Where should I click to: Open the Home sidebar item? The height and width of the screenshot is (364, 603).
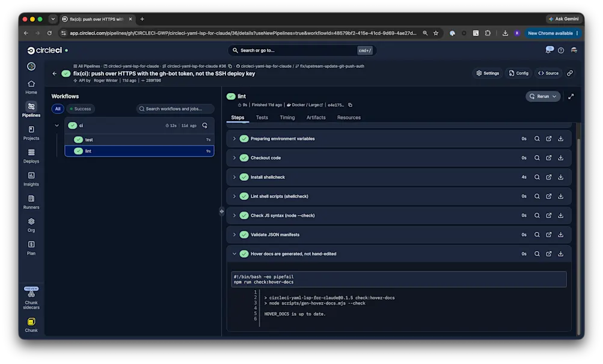(x=31, y=87)
